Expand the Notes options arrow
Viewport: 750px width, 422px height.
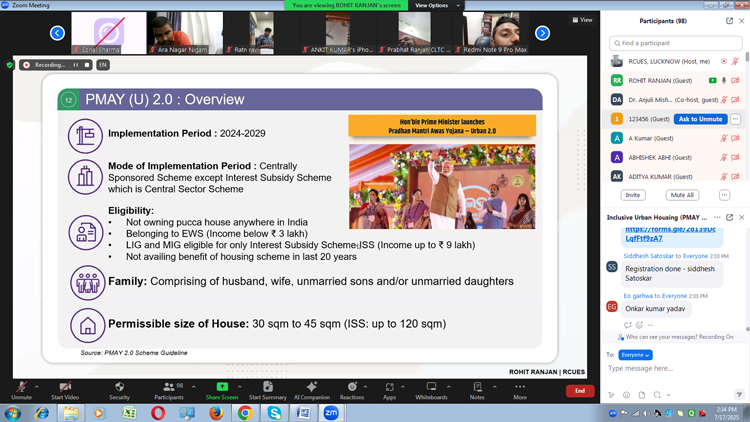point(495,387)
